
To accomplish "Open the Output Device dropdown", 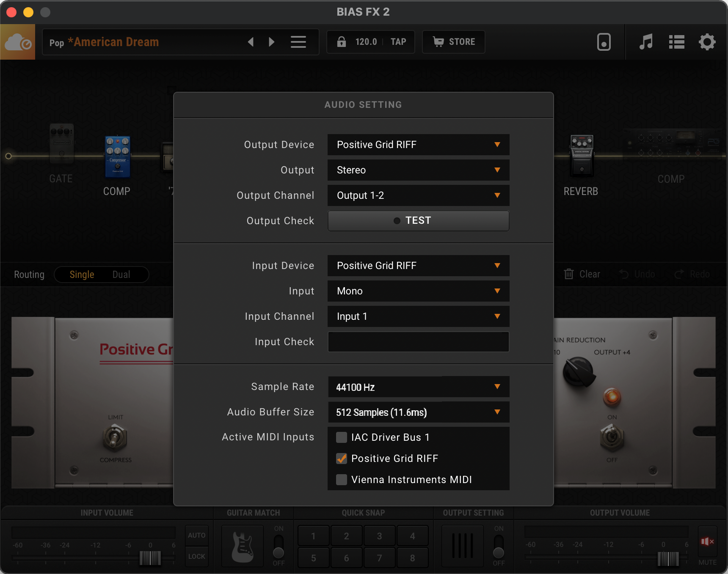I will pos(419,145).
